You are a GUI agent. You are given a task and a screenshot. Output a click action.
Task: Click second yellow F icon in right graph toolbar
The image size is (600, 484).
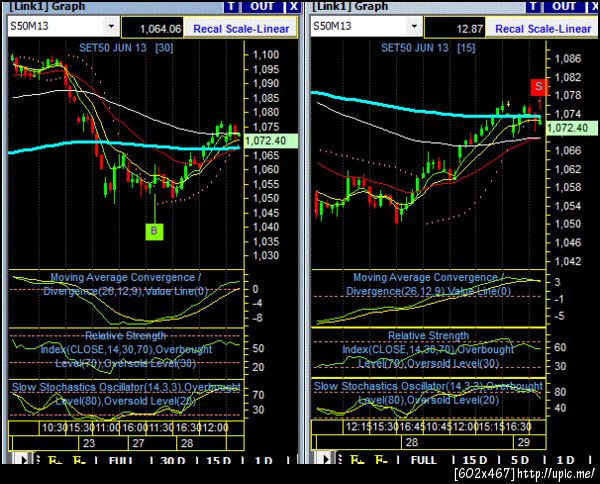[x=381, y=460]
